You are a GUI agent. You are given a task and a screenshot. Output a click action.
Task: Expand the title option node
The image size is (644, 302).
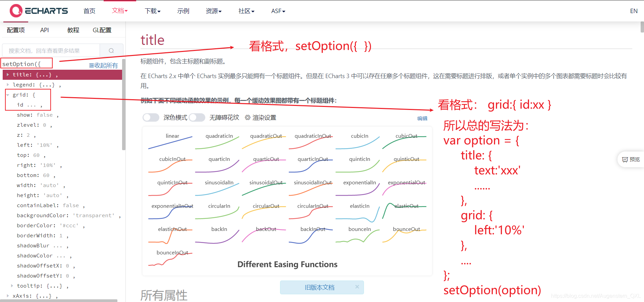pos(8,74)
